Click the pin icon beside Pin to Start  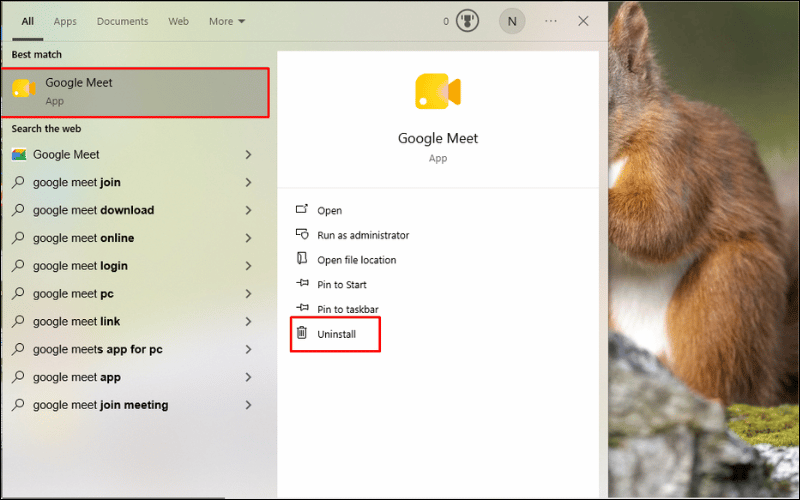302,283
